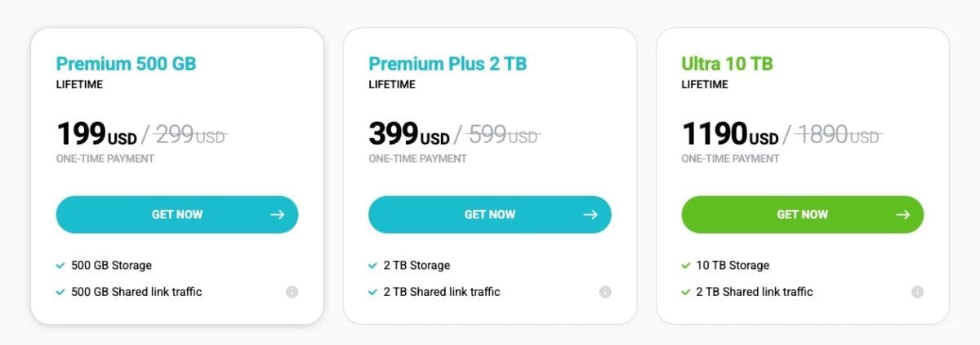
Task: Select the Ultra 10 TB plan title
Action: click(727, 64)
